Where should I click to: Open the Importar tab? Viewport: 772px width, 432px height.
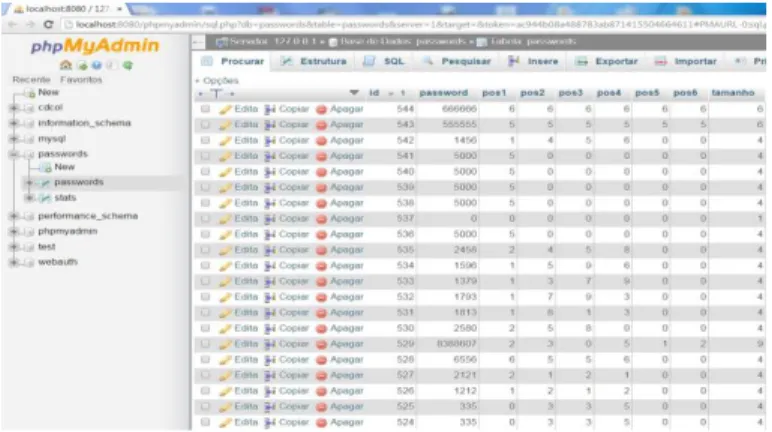point(686,62)
